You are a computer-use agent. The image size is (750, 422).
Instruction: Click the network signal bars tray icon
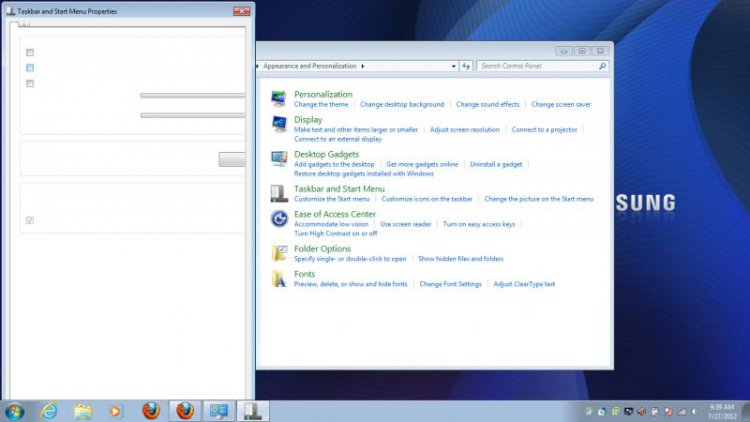pyautogui.click(x=682, y=411)
